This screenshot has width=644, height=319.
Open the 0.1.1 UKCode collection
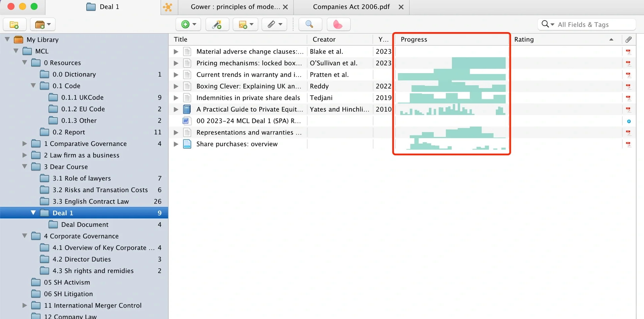click(84, 97)
